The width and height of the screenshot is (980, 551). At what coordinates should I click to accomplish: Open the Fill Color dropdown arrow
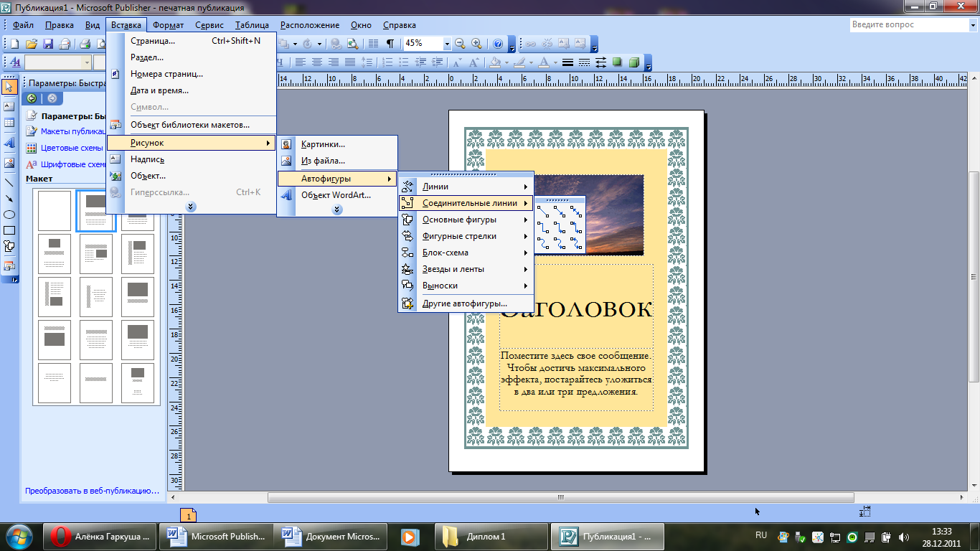click(x=507, y=62)
